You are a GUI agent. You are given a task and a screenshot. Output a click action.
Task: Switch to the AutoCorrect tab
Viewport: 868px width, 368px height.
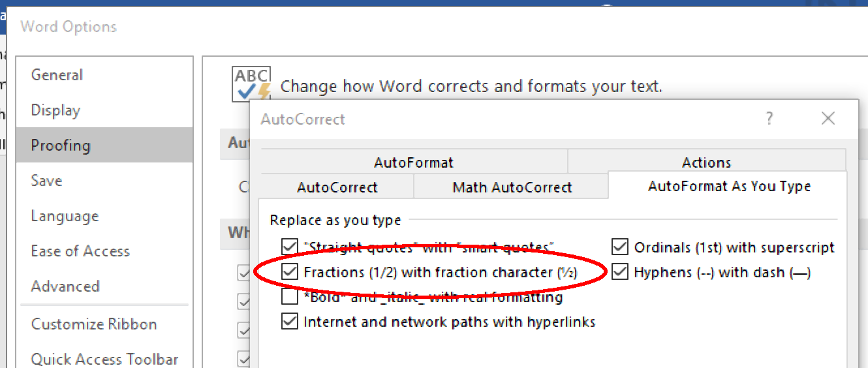click(x=337, y=187)
